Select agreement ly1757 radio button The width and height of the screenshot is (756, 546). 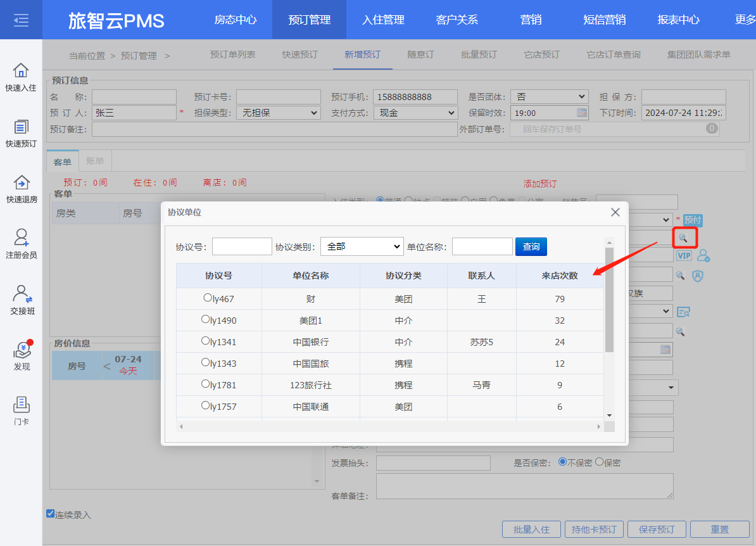tap(205, 405)
